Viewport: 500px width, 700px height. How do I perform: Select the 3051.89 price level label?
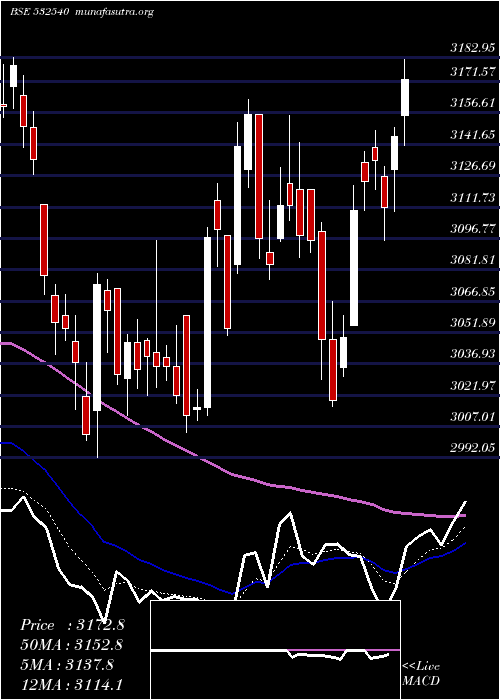click(473, 322)
